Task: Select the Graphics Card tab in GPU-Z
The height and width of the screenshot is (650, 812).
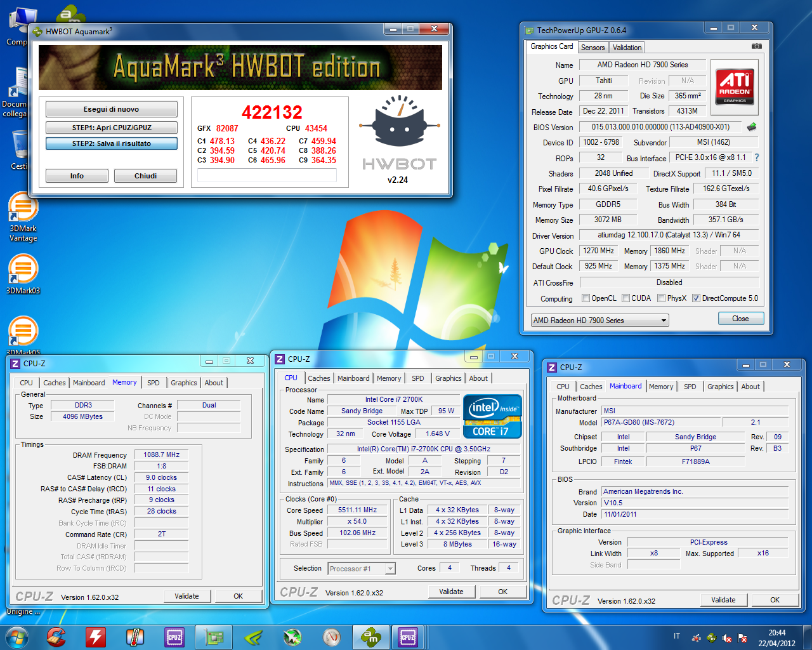Action: coord(552,46)
